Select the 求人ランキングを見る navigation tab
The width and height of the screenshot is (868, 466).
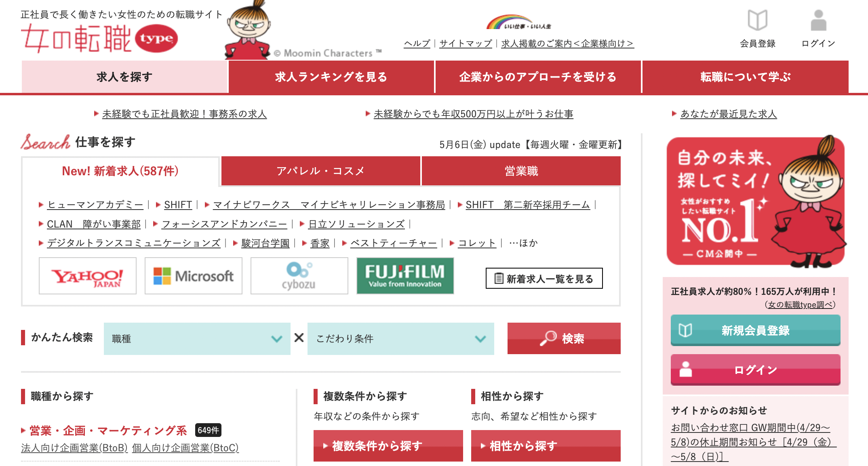click(331, 77)
